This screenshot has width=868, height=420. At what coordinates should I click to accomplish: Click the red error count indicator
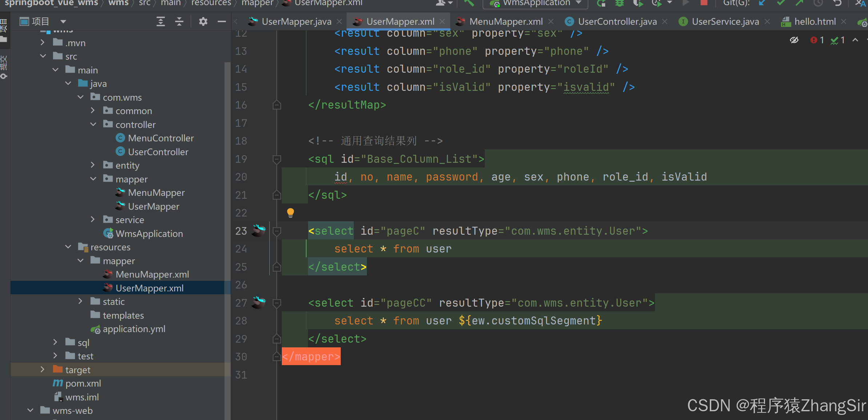click(x=817, y=40)
